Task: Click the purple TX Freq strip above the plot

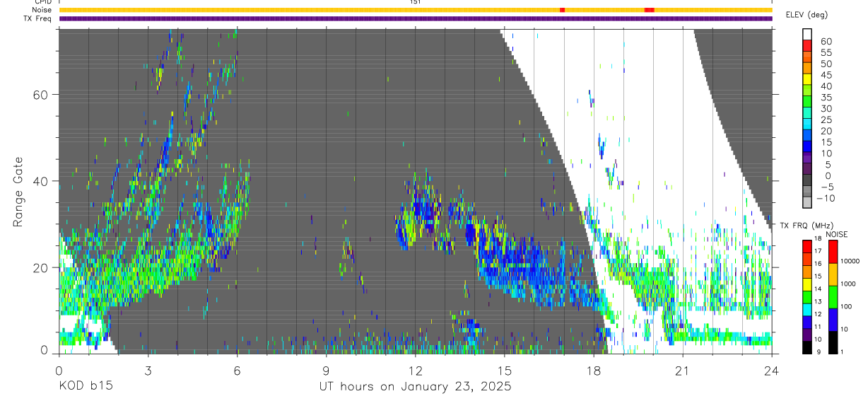Action: pos(416,18)
